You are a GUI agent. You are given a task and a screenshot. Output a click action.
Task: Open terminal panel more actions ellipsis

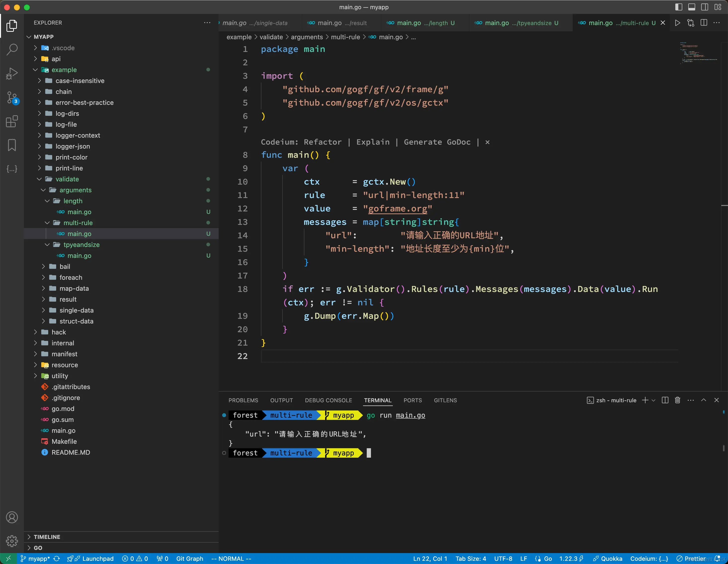point(691,400)
